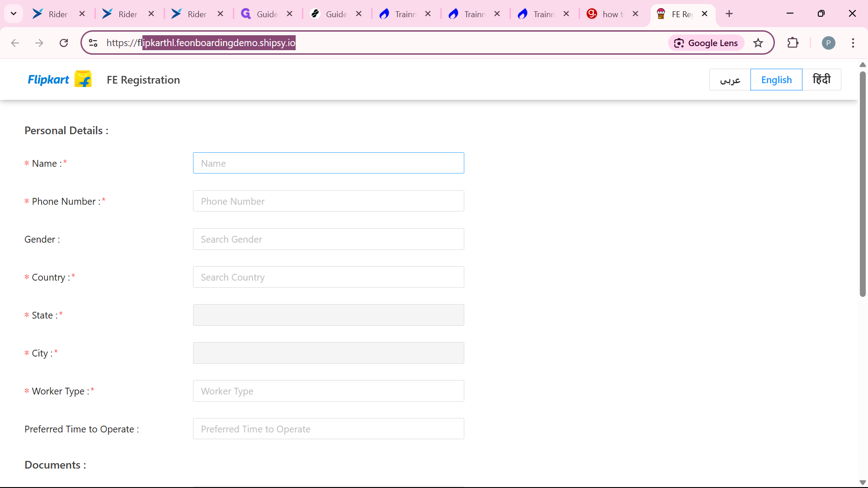Click the page vertical scrollbar thumb
The width and height of the screenshot is (868, 488).
click(863, 184)
